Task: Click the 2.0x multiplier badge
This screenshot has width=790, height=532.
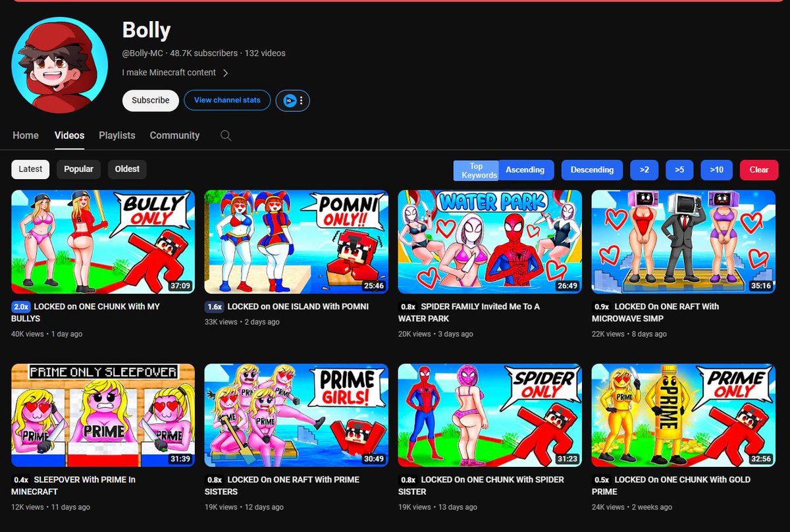Action: point(21,307)
